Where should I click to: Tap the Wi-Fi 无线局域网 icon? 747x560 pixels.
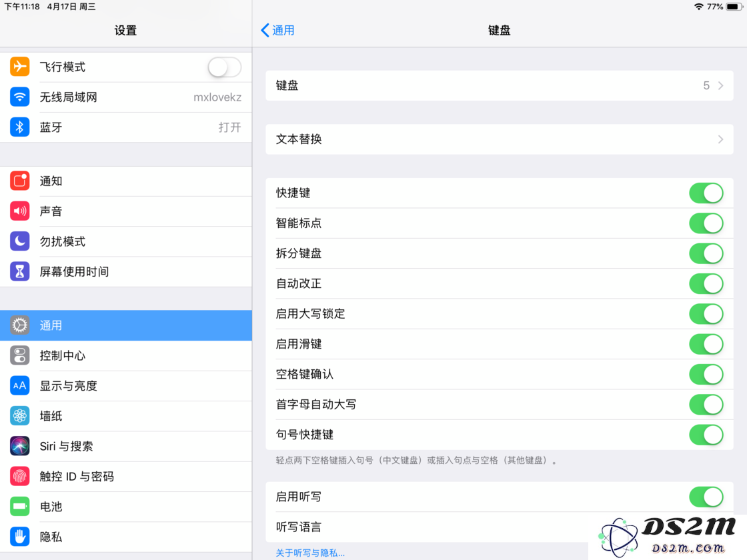[19, 97]
